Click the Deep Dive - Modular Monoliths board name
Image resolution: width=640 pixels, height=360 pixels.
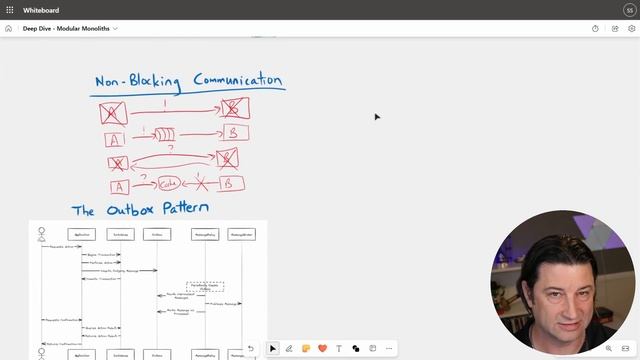[x=66, y=29]
